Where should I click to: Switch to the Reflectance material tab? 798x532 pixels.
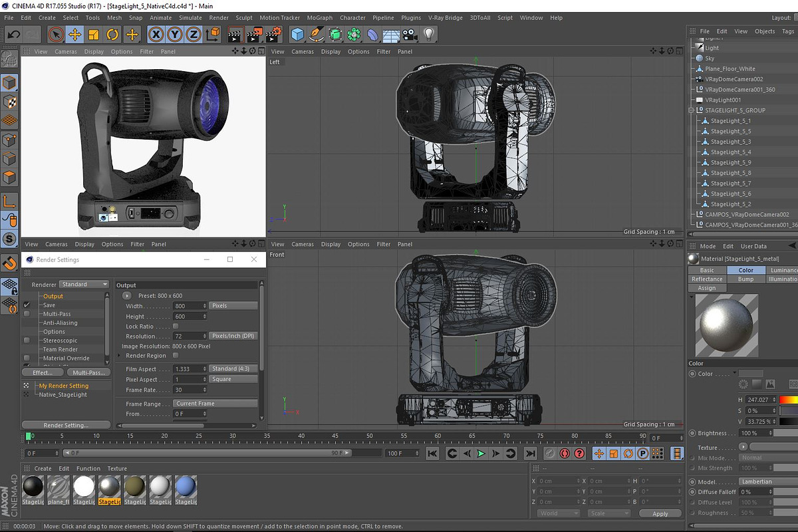[x=707, y=279]
